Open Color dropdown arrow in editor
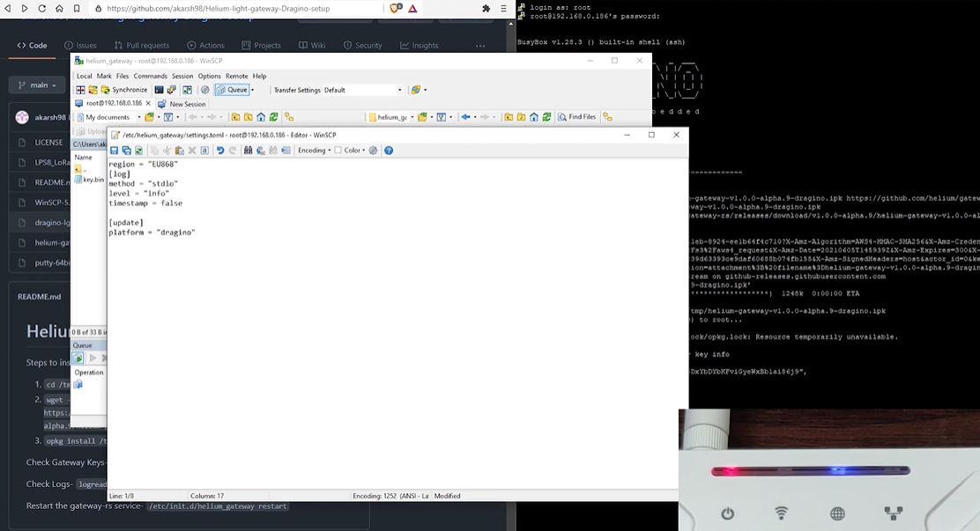The height and width of the screenshot is (531, 980). (x=364, y=151)
